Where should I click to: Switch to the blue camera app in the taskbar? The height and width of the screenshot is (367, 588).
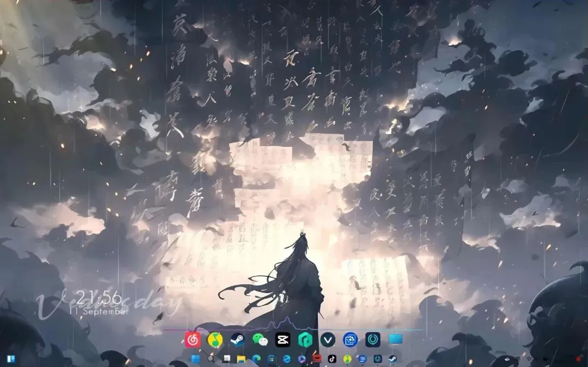click(x=362, y=359)
